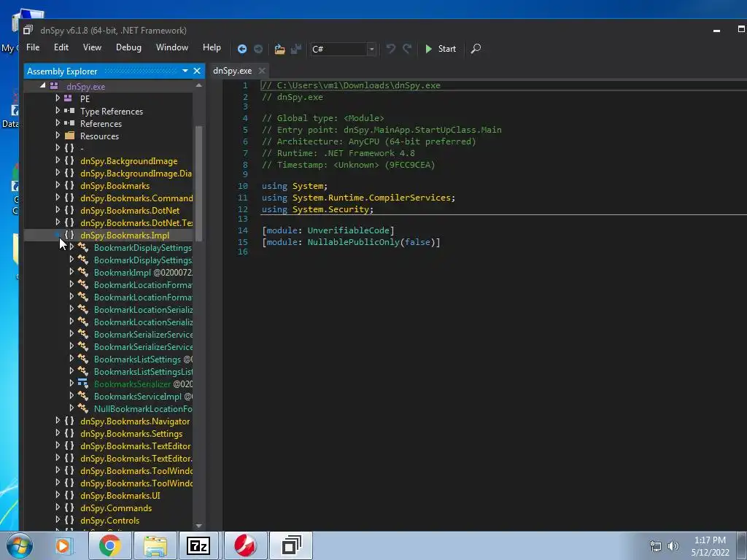747x560 pixels.
Task: Click the Save All toolbar icon
Action: tap(296, 49)
